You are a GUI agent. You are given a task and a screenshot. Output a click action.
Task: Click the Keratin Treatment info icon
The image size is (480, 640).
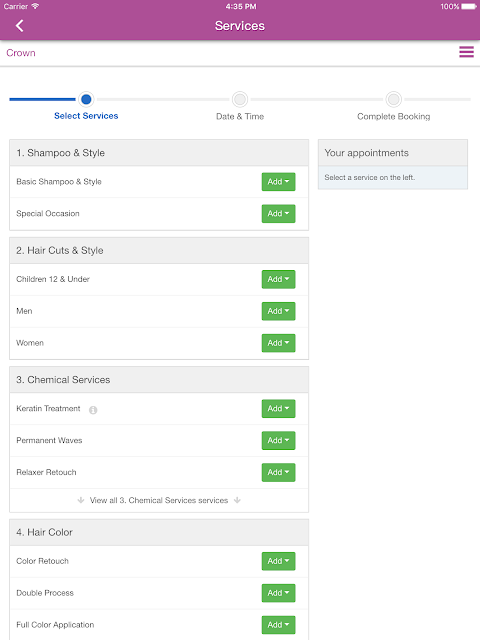coord(93,410)
